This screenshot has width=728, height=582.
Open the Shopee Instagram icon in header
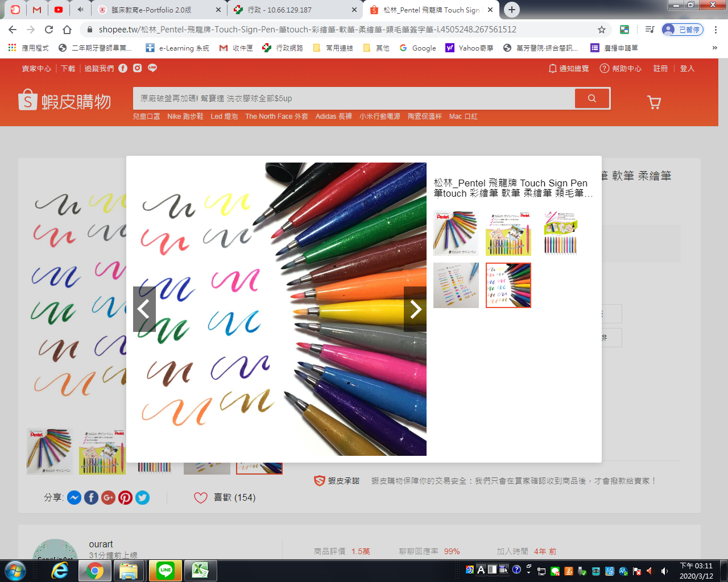(138, 68)
